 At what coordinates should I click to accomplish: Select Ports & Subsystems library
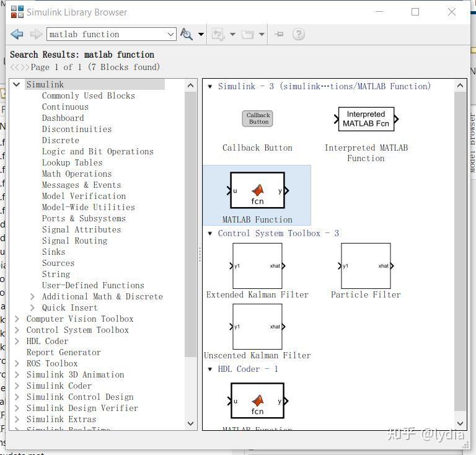84,219
